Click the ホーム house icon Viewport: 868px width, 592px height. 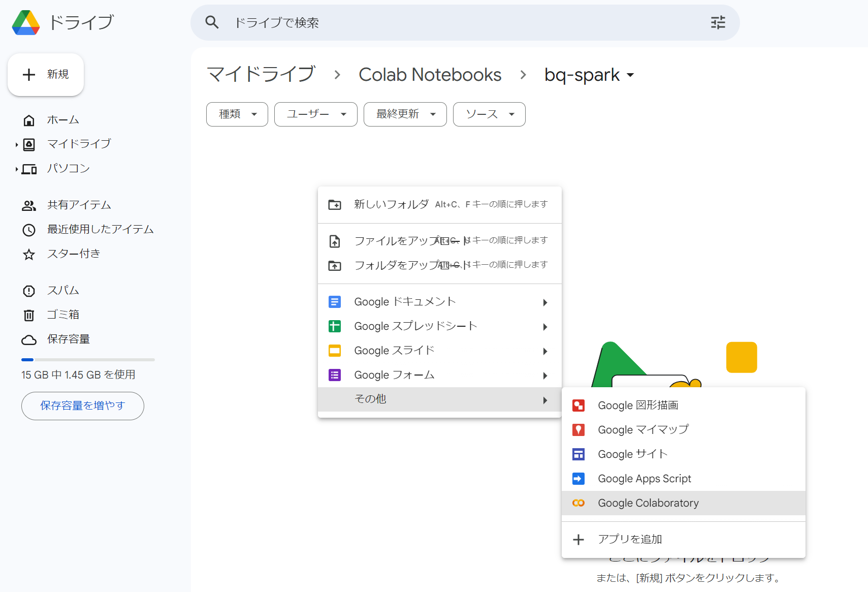(29, 120)
